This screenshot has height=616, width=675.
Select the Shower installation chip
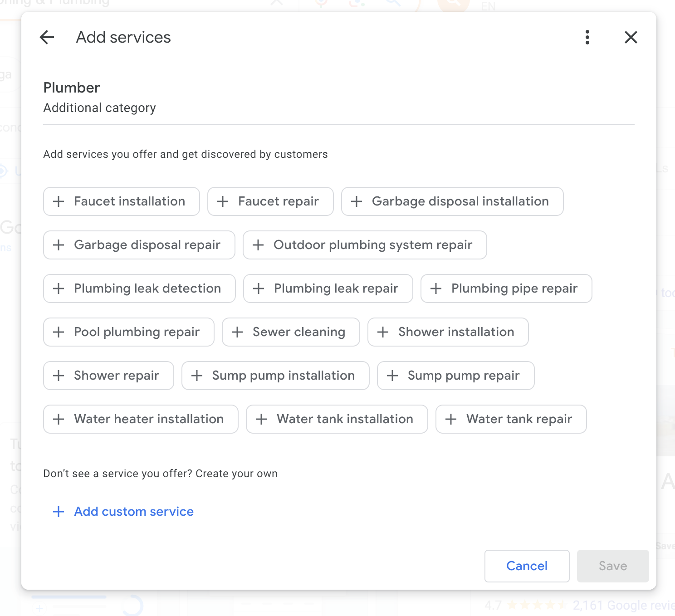(x=448, y=332)
